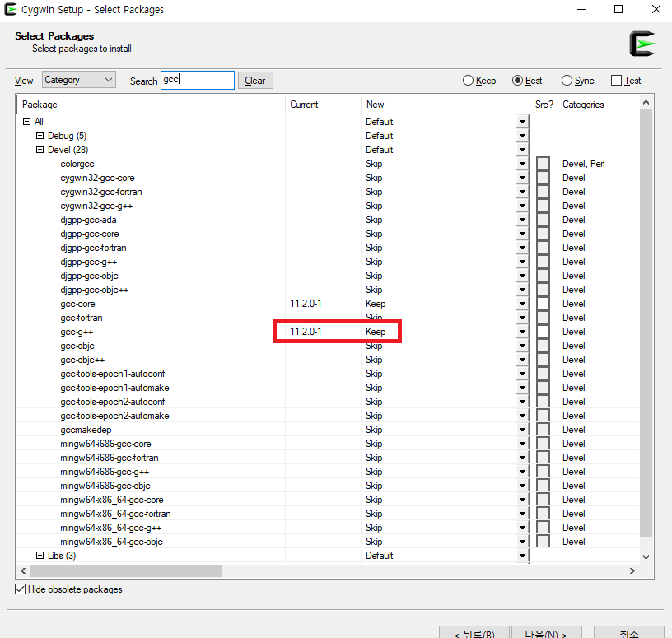Screen dimensions: 672x638
Task: Clear the search field with Clear button
Action: tap(255, 81)
